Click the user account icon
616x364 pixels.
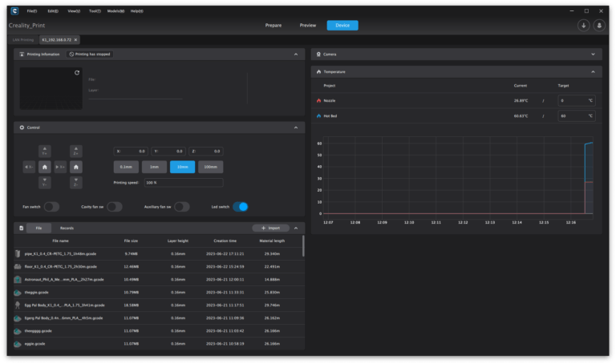click(598, 25)
